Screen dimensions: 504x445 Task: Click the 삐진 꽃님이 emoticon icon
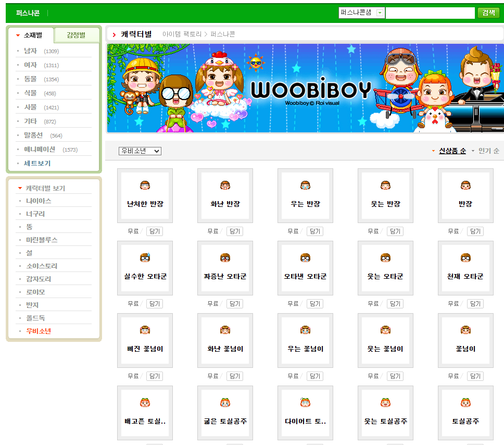[145, 330]
